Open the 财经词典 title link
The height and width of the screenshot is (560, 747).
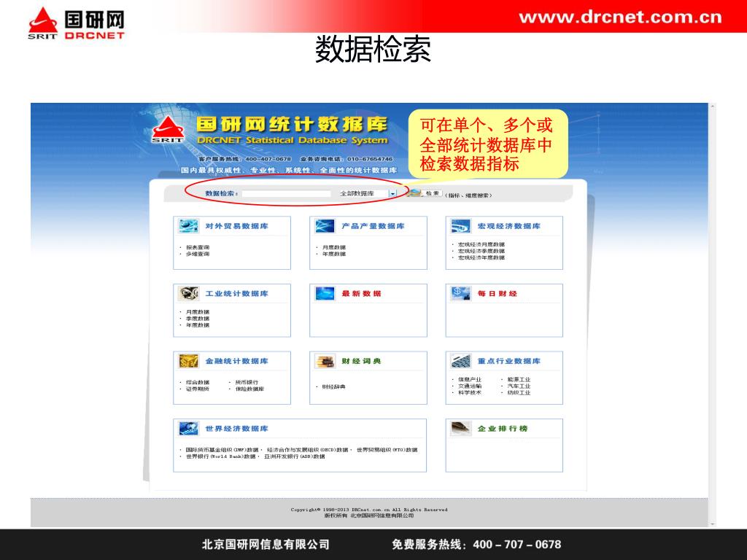tap(361, 362)
